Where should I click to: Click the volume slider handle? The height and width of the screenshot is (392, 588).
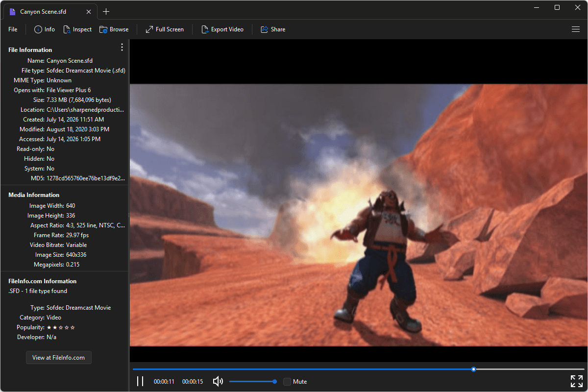click(274, 381)
